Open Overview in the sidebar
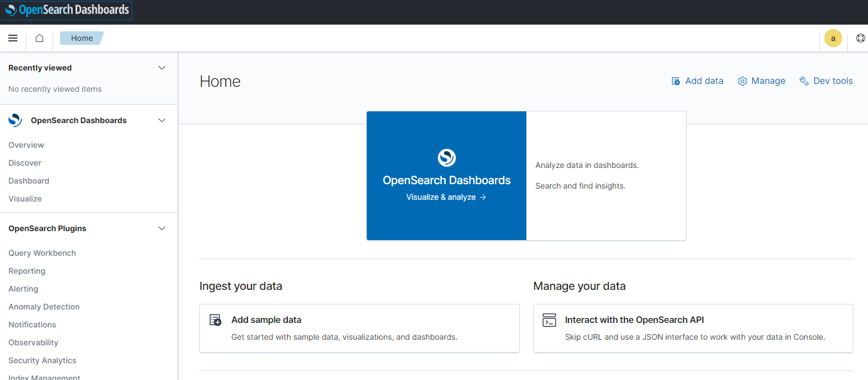The height and width of the screenshot is (380, 868). coord(26,145)
